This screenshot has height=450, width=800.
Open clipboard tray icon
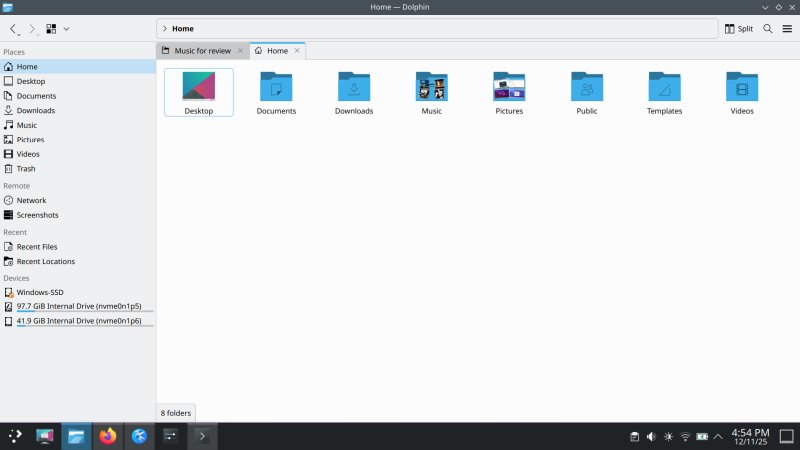pyautogui.click(x=634, y=437)
